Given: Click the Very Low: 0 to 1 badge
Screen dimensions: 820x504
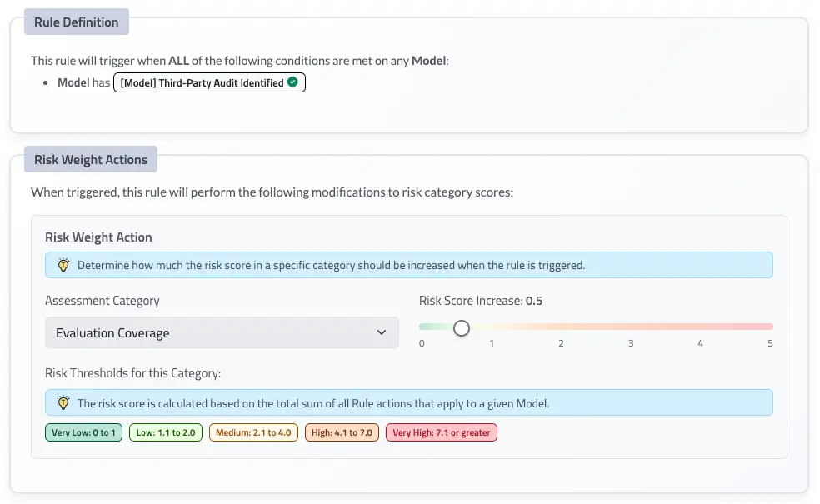Looking at the screenshot, I should pos(83,432).
